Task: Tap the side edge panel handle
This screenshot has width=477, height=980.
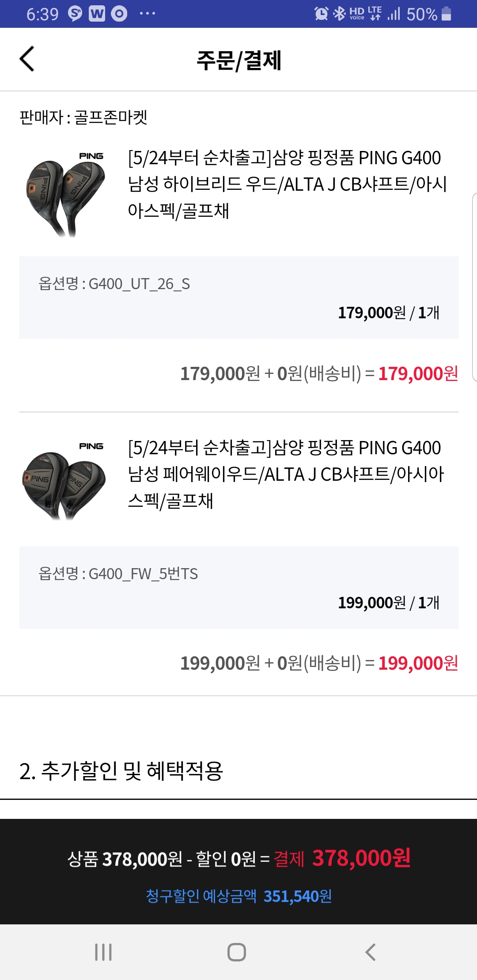Action: point(474,287)
